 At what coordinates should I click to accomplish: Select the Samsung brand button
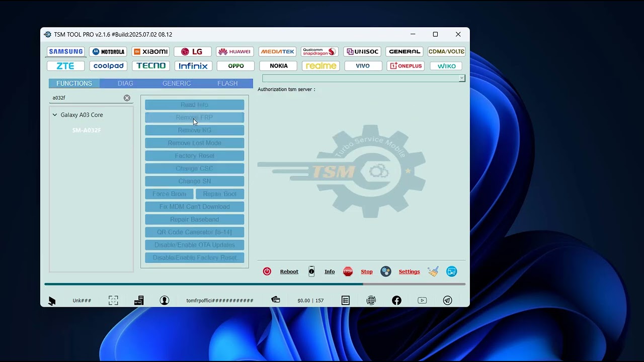point(66,52)
